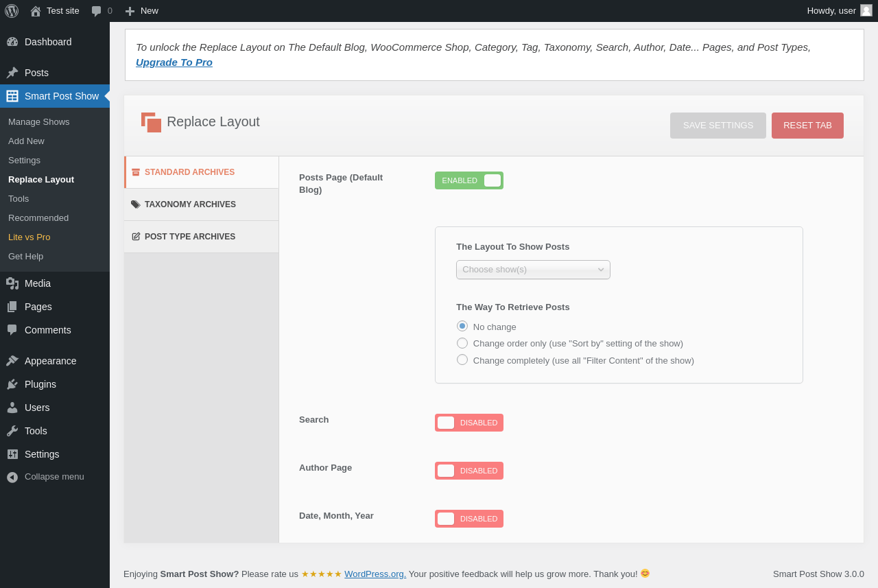Click the Standard Archives archive icon
This screenshot has width=878, height=588.
click(x=136, y=172)
